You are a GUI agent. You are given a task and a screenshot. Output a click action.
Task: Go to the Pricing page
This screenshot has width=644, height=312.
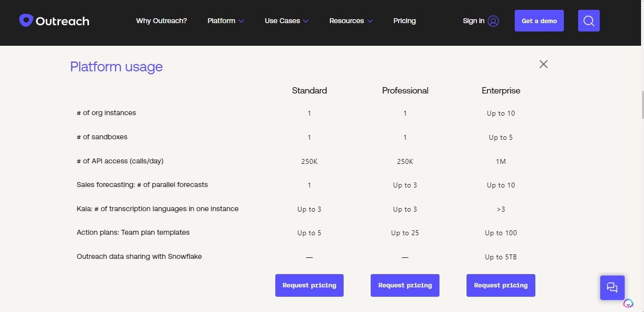405,21
